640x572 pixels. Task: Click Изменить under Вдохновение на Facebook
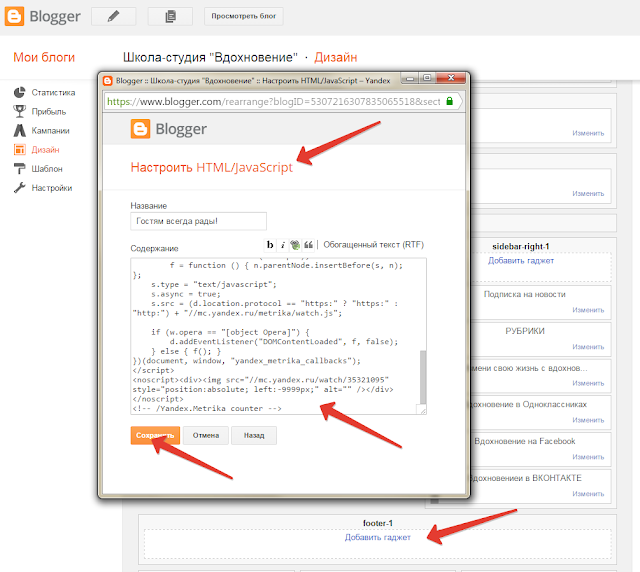click(x=588, y=456)
